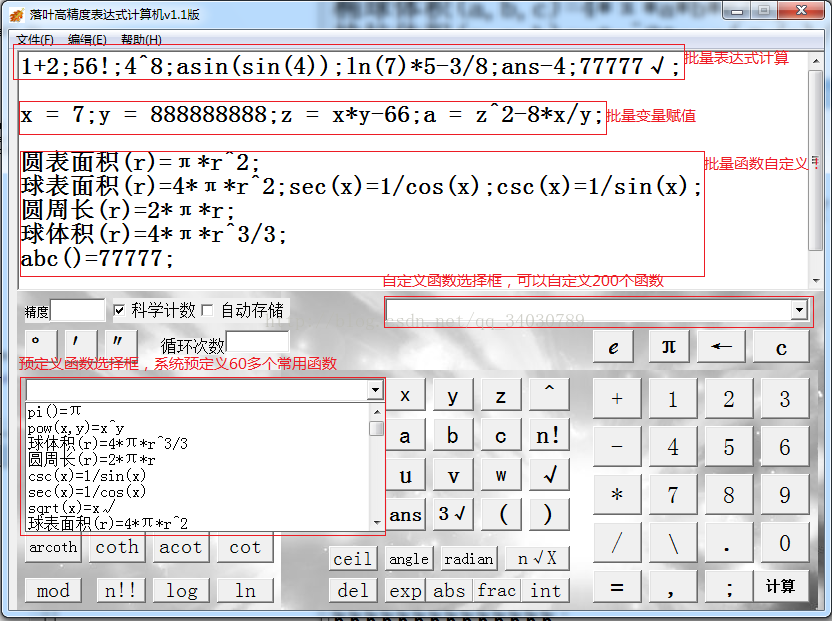Click the angle conversion button

coord(409,558)
